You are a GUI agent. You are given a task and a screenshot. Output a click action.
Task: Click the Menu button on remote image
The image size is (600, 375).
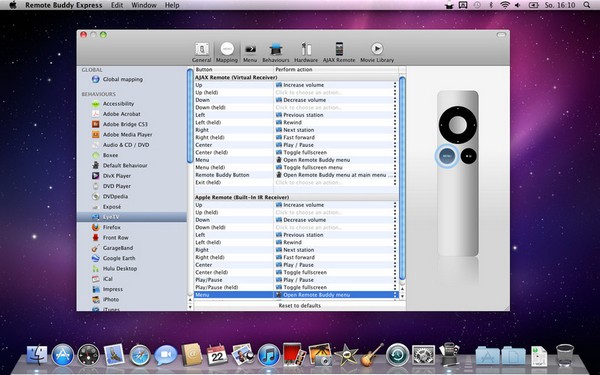pyautogui.click(x=447, y=156)
